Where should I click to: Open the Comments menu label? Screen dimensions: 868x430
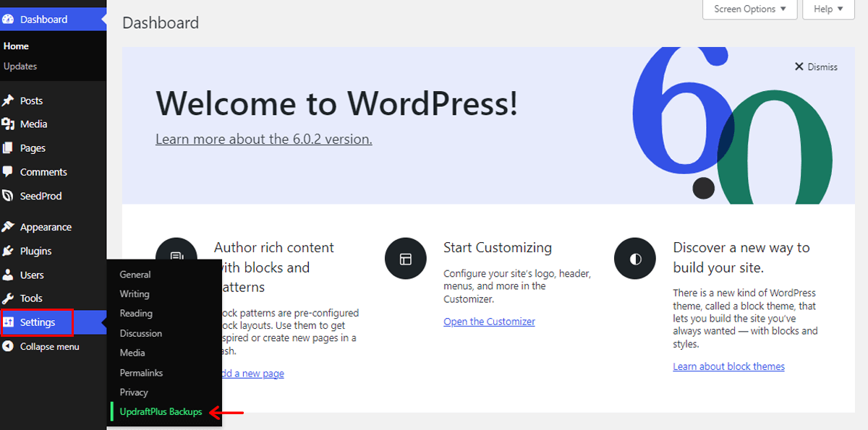tap(43, 172)
